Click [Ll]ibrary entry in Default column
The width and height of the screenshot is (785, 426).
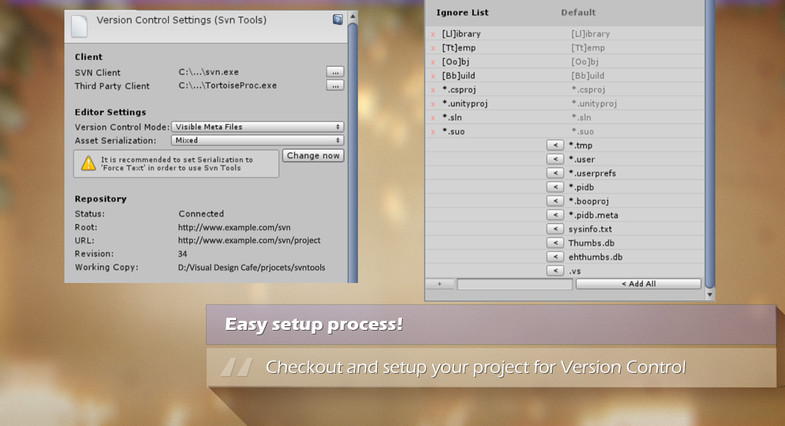tap(590, 34)
